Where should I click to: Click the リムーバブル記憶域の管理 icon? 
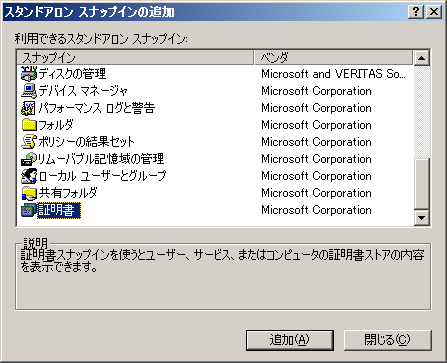(x=29, y=159)
